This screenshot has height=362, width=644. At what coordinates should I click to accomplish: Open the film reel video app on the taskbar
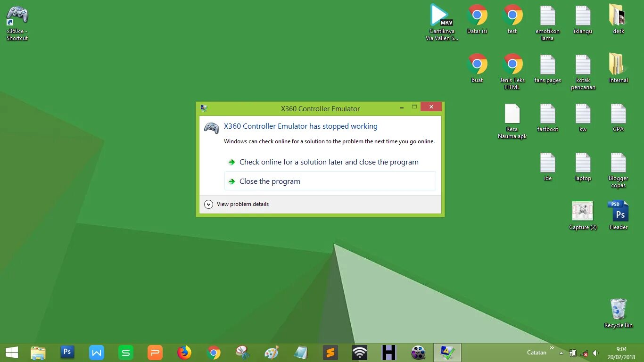pos(418,353)
